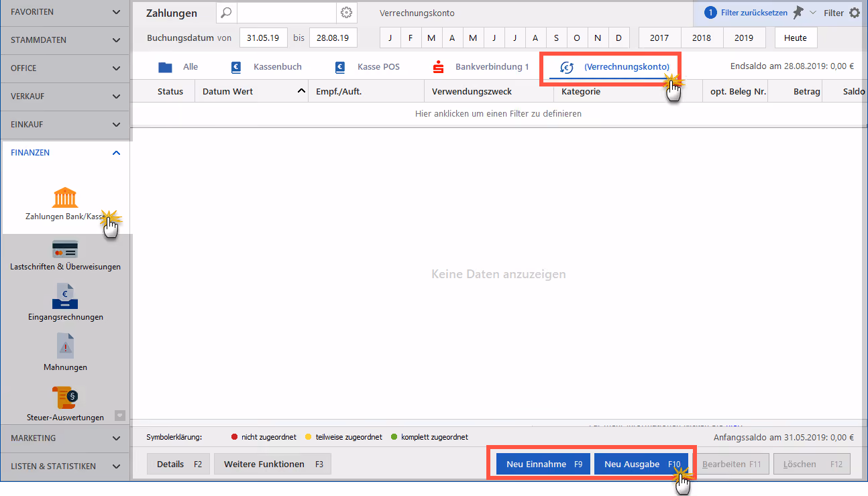Expand STAMMDATEN sidebar section

tap(65, 40)
